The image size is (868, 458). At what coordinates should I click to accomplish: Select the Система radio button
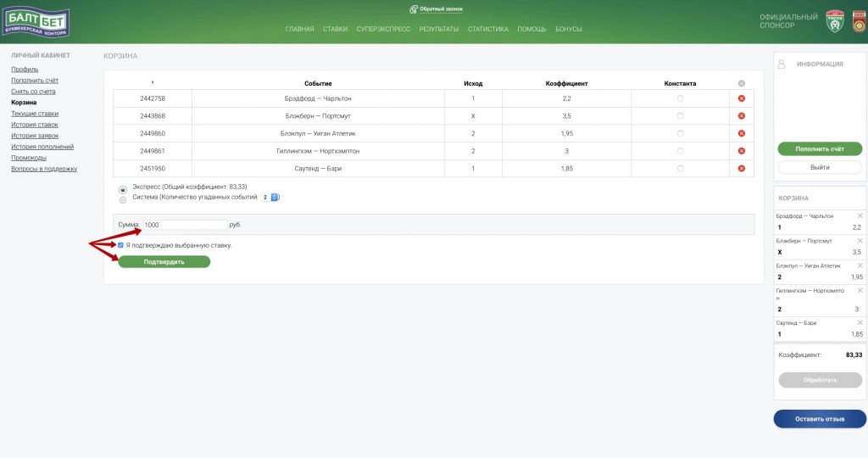click(x=123, y=200)
